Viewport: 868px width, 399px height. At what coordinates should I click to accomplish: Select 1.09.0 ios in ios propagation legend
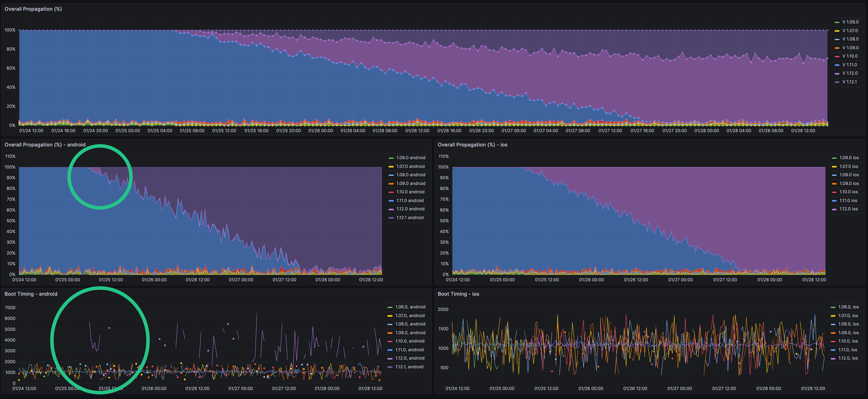(x=849, y=183)
